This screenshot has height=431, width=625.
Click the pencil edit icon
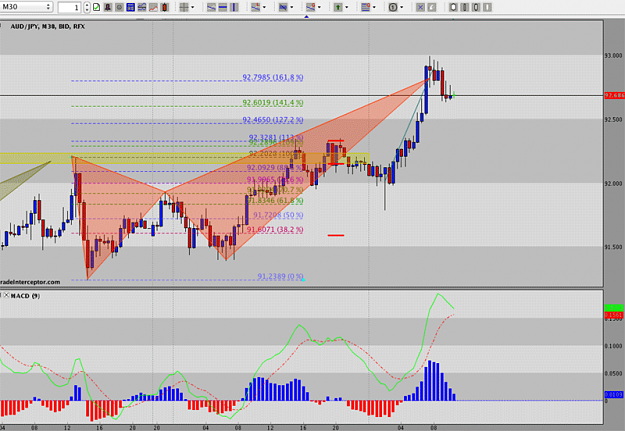pos(432,7)
